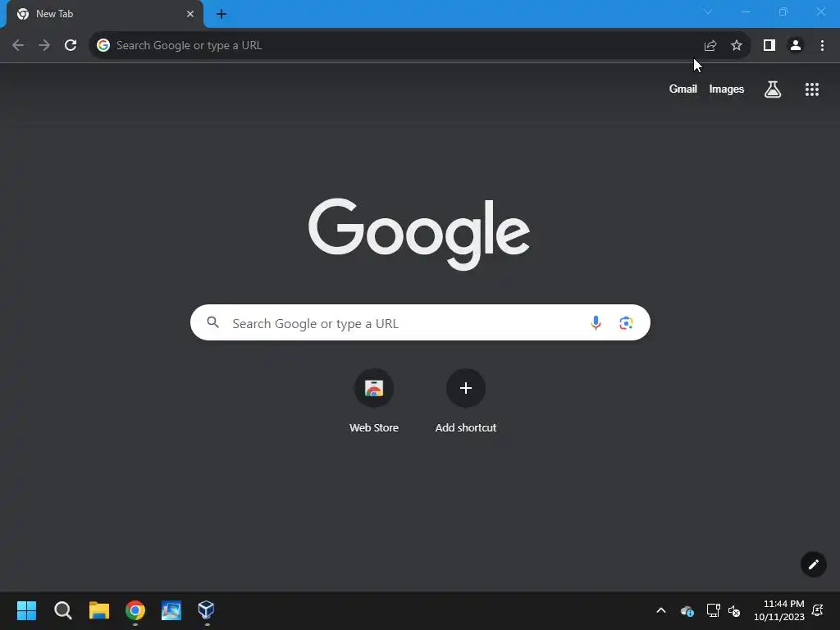This screenshot has height=630, width=840.
Task: Open the picture app on the taskbar
Action: (x=171, y=610)
